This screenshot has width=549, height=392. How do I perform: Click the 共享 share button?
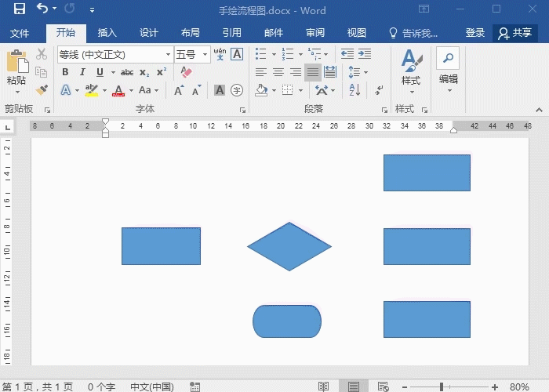tap(515, 33)
